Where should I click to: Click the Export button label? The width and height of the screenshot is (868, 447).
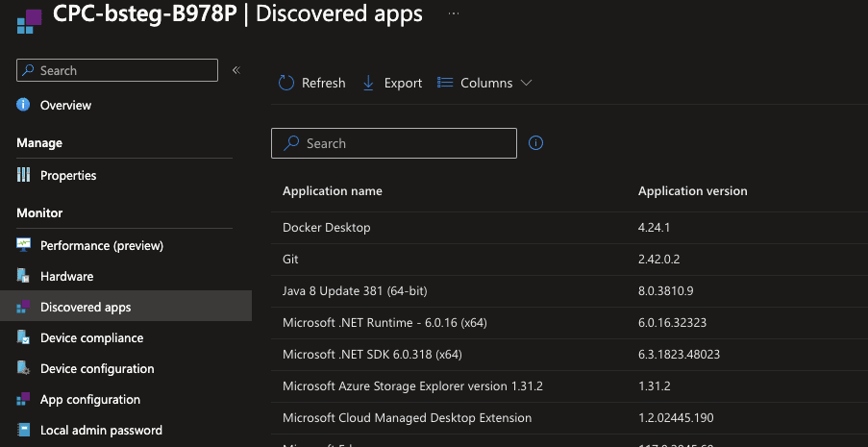[403, 83]
